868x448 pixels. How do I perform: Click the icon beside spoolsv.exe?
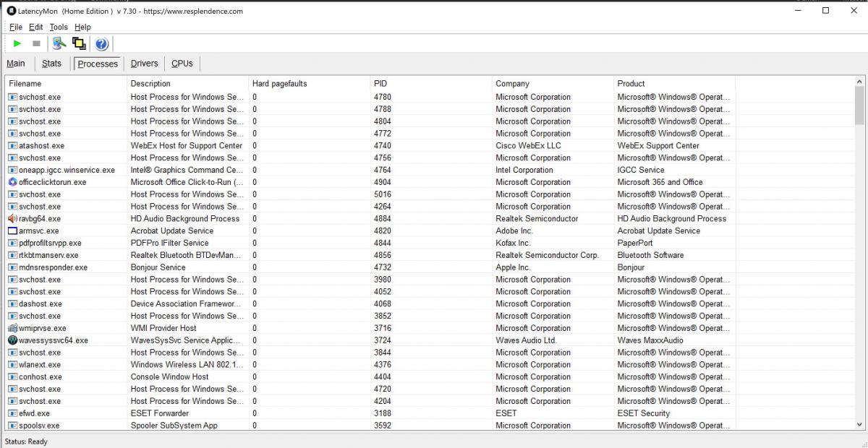12,426
